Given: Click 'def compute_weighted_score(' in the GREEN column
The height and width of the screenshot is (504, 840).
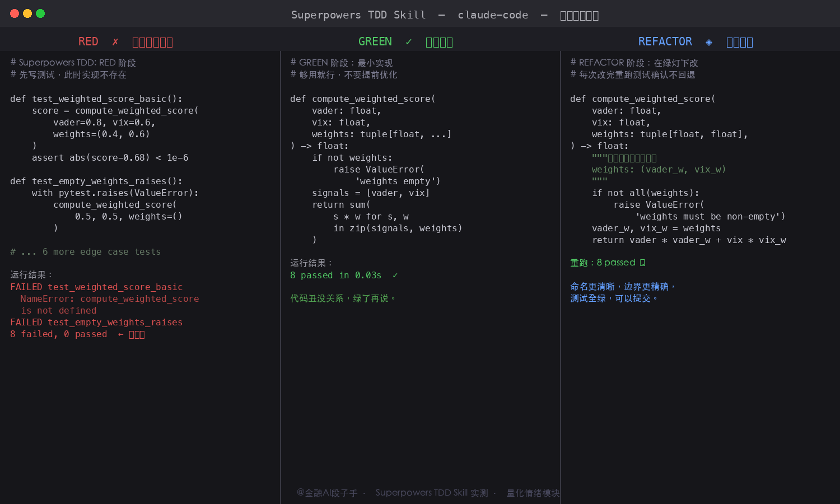Looking at the screenshot, I should click(363, 99).
